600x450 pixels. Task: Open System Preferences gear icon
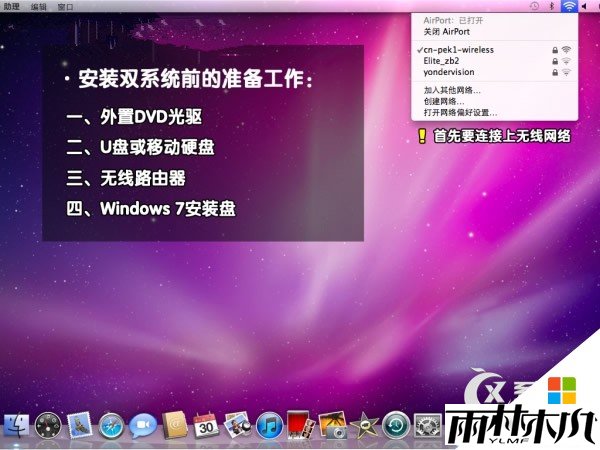[428, 425]
